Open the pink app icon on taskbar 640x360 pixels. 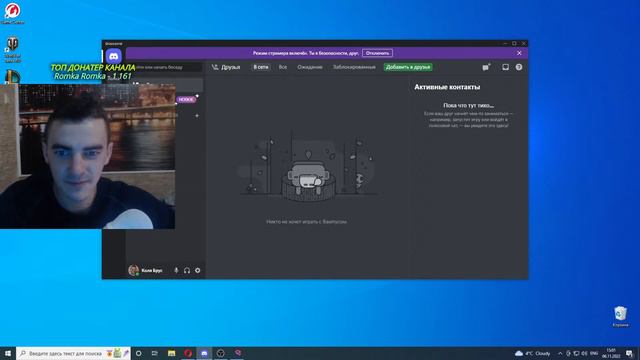click(x=237, y=353)
